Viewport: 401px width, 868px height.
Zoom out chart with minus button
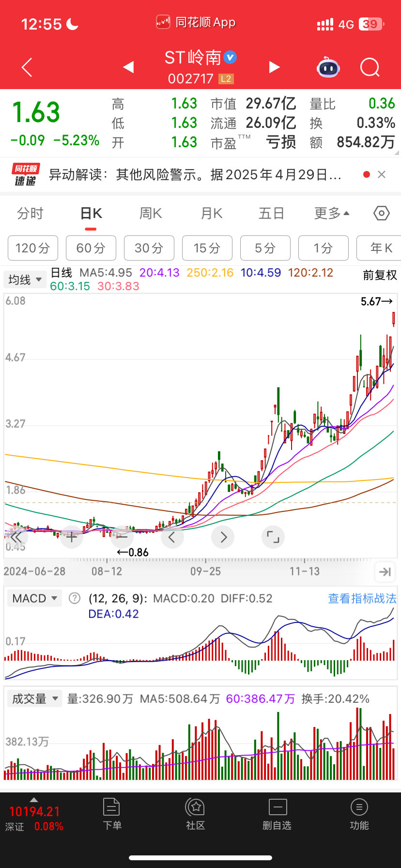click(122, 537)
